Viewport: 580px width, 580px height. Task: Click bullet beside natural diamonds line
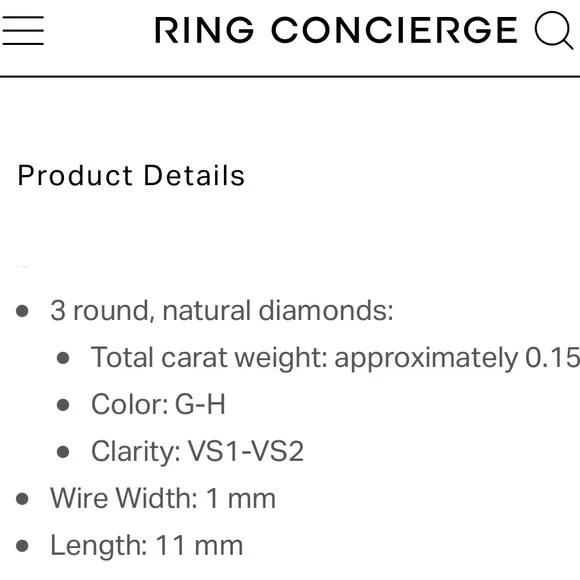tap(22, 311)
